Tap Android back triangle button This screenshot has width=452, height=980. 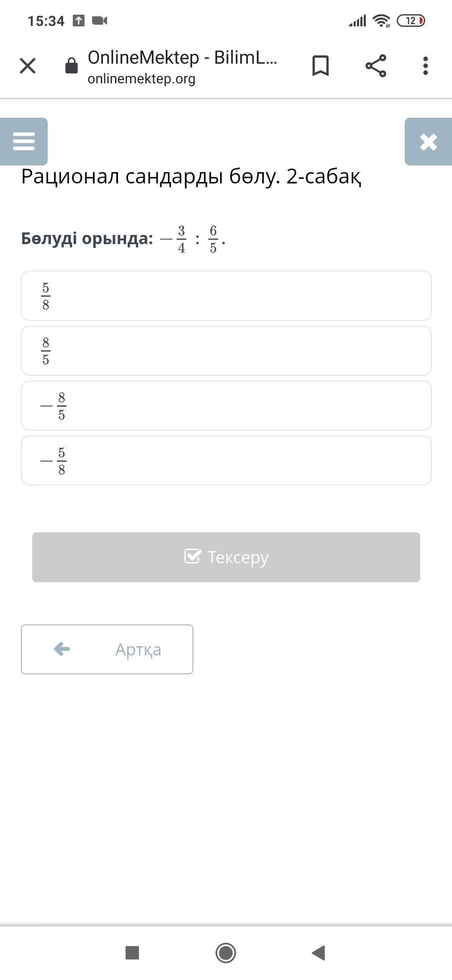[319, 953]
